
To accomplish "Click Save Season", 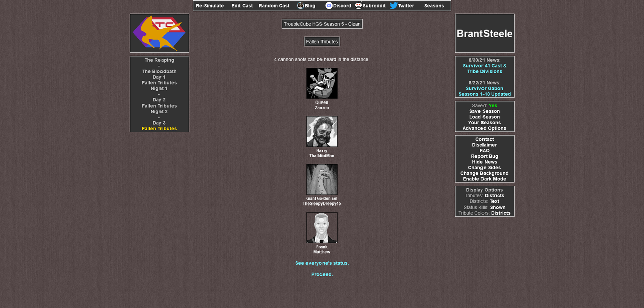I will tap(485, 111).
